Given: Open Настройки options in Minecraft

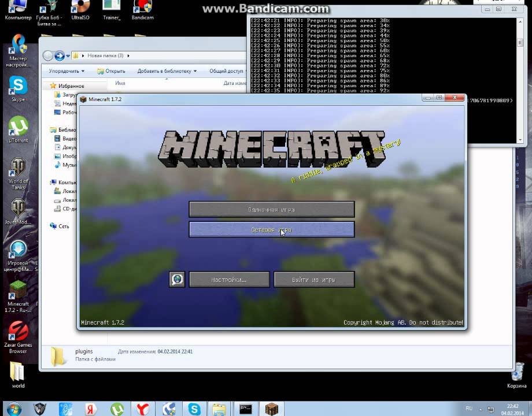Looking at the screenshot, I should click(x=230, y=280).
